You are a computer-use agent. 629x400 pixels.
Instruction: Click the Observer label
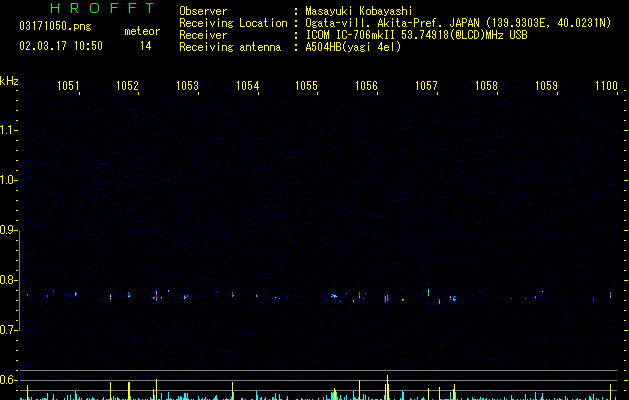pos(203,11)
